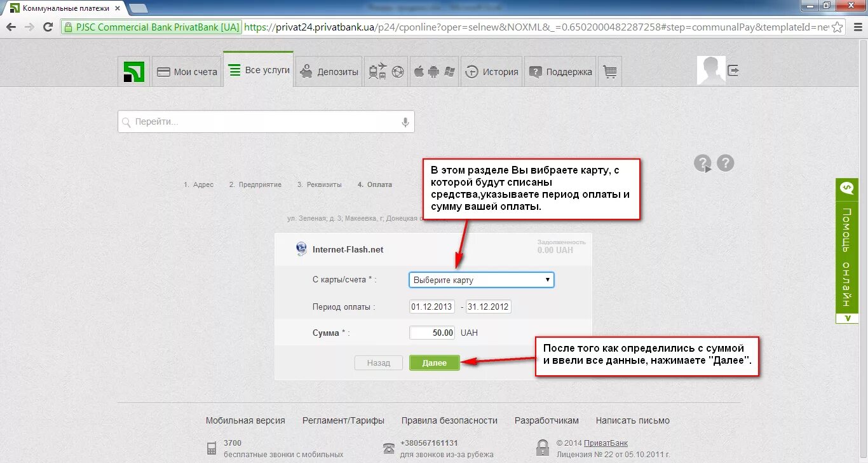Select step 4. Оплата
The height and width of the screenshot is (463, 868).
click(x=375, y=184)
